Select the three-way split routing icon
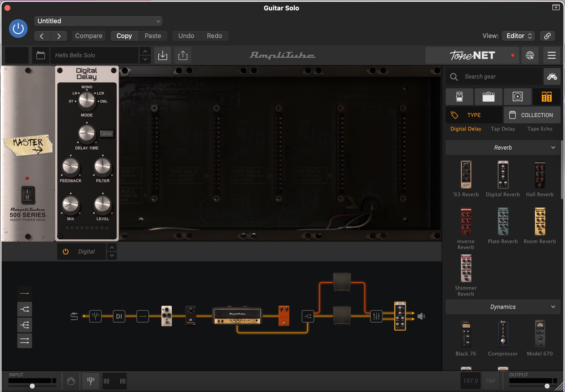Viewport: 565px width, 392px height. 24,325
